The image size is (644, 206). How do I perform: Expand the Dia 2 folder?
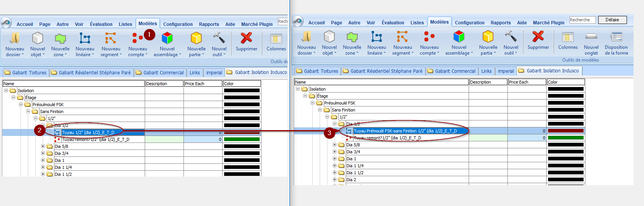point(334,180)
